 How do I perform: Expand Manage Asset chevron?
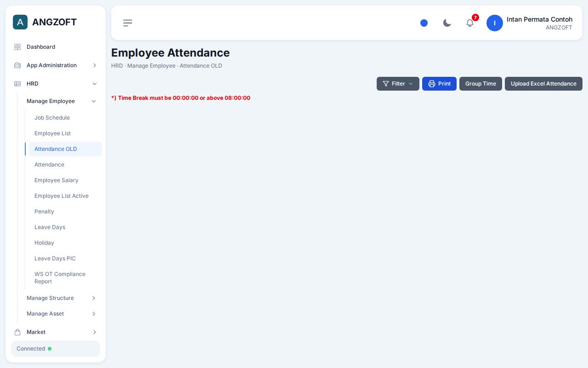coord(94,314)
